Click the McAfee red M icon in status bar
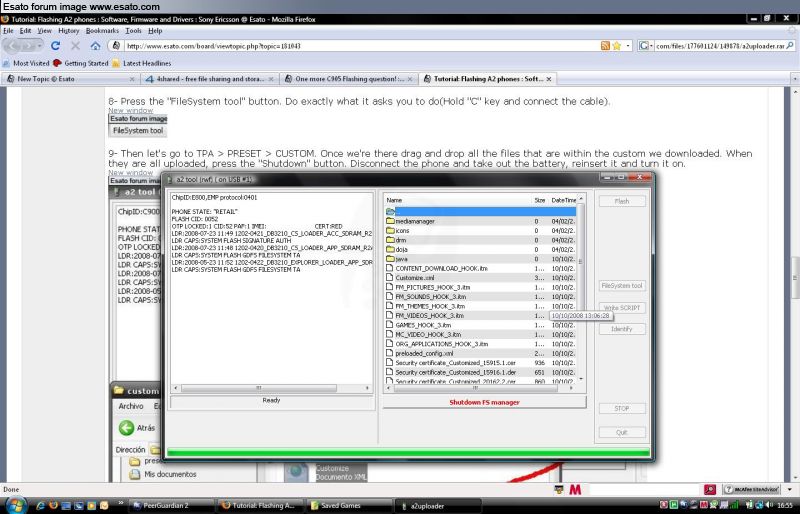Screen dimensions: 800x514 point(575,489)
